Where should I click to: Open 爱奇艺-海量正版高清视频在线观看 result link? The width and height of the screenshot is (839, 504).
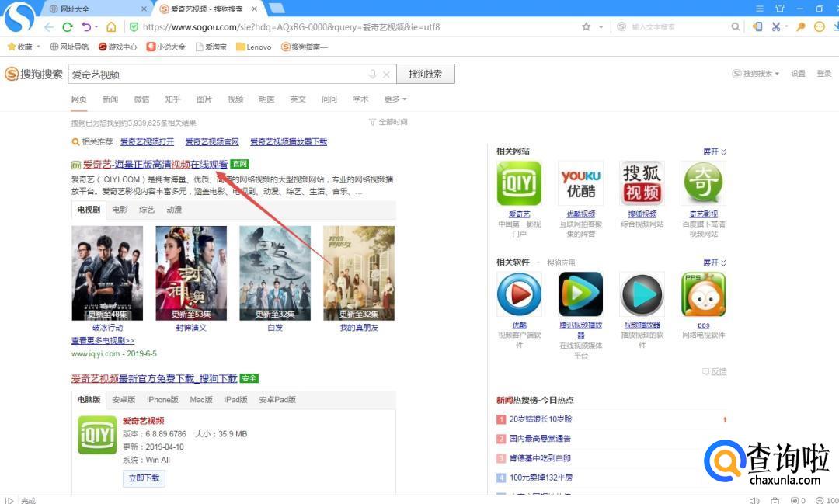point(155,165)
